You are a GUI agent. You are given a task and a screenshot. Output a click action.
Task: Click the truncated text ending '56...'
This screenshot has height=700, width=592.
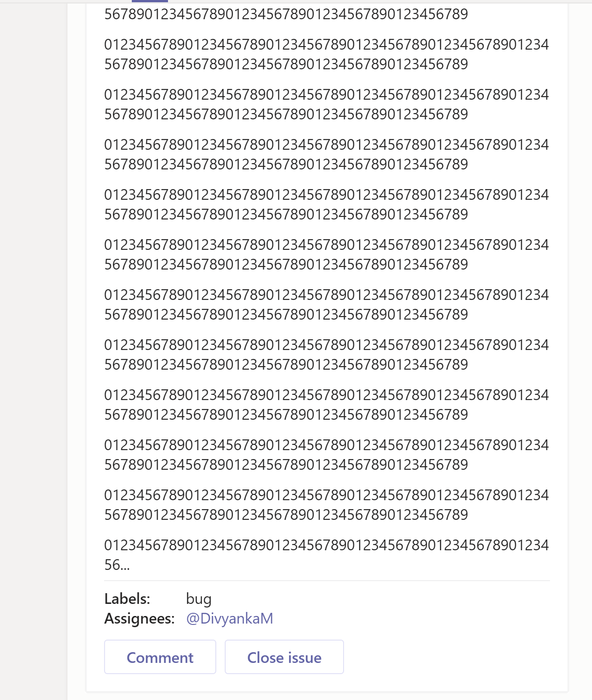click(117, 565)
